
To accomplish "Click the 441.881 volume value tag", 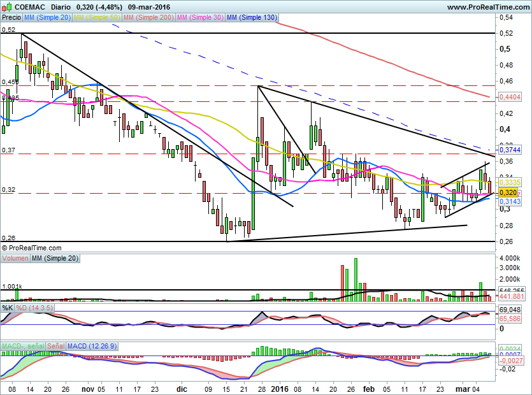I will 510,296.
